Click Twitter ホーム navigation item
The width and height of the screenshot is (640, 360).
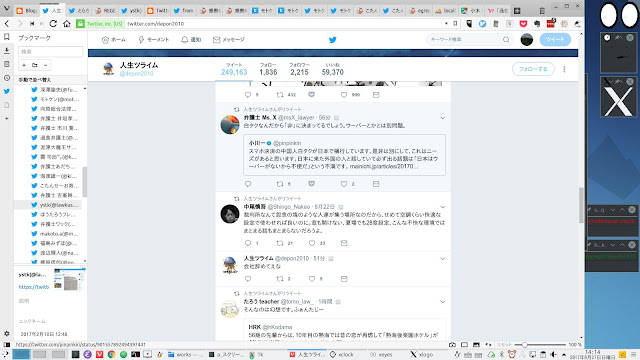(x=113, y=40)
